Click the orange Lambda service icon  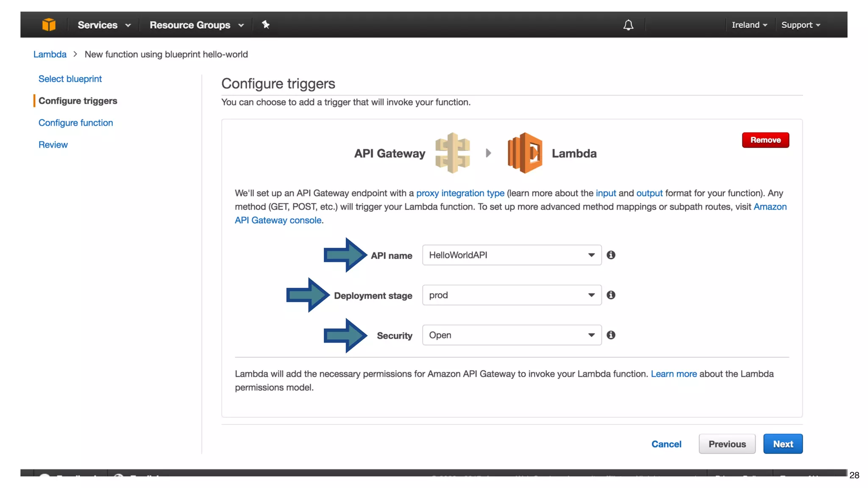tap(525, 153)
